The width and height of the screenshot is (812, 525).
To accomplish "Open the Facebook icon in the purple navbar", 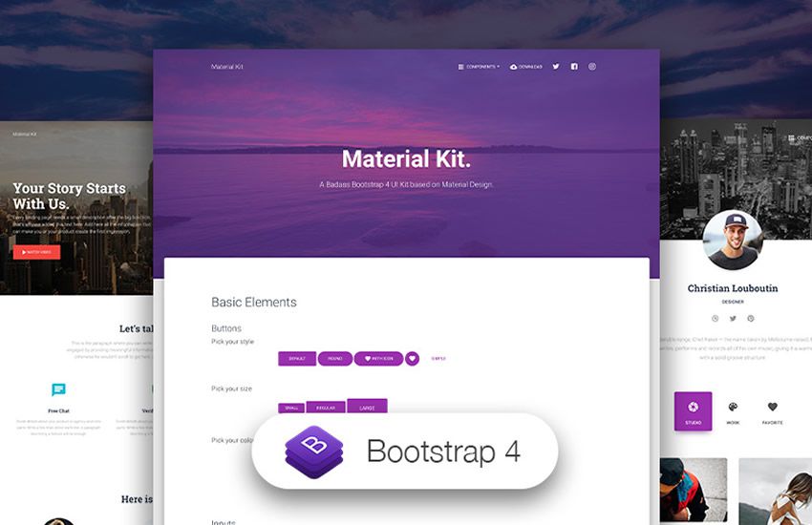I will 574,66.
